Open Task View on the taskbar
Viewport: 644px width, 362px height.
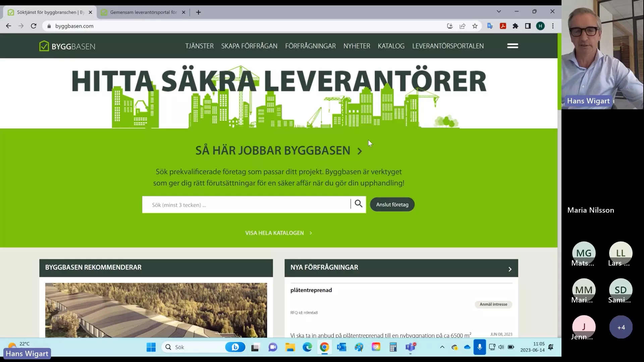pyautogui.click(x=255, y=347)
